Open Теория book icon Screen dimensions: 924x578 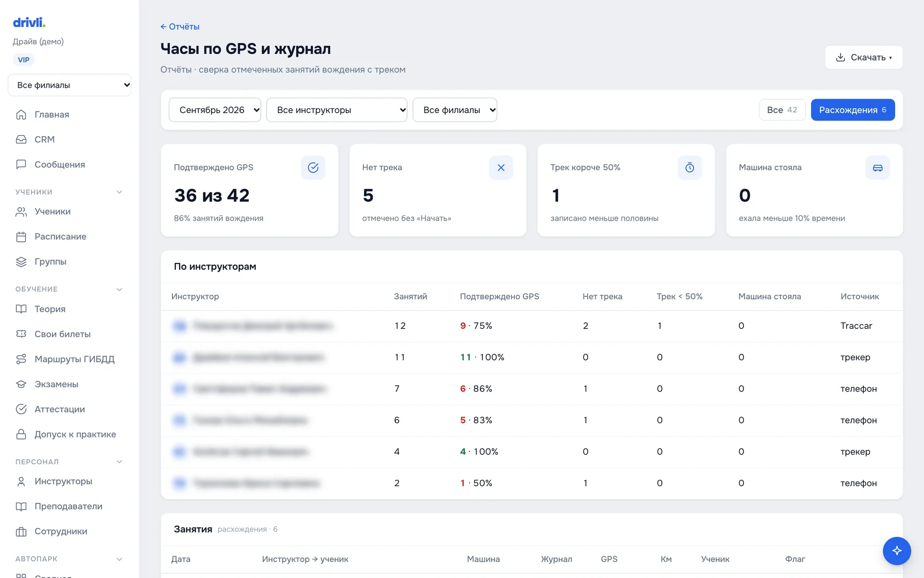tap(21, 309)
